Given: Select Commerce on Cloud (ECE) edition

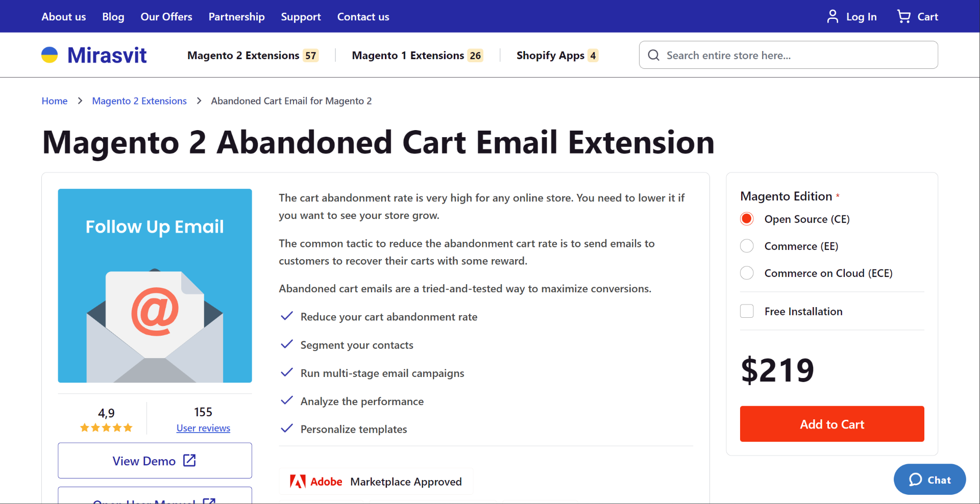Looking at the screenshot, I should coord(747,273).
